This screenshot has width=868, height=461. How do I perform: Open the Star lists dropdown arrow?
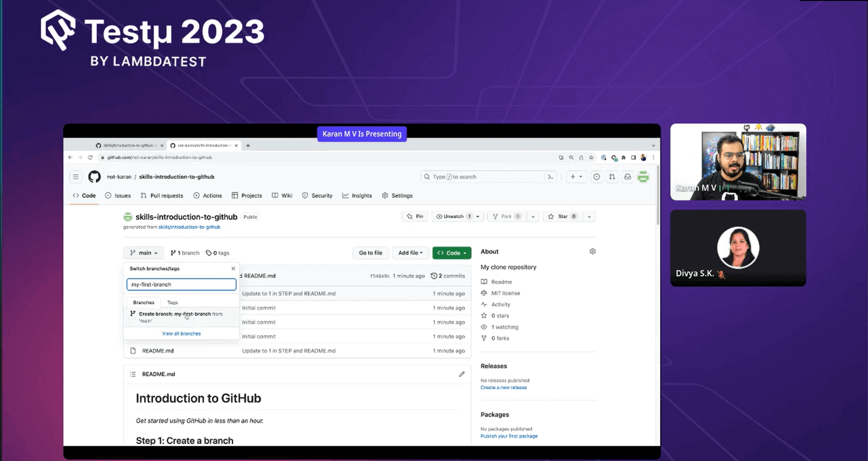(x=589, y=217)
